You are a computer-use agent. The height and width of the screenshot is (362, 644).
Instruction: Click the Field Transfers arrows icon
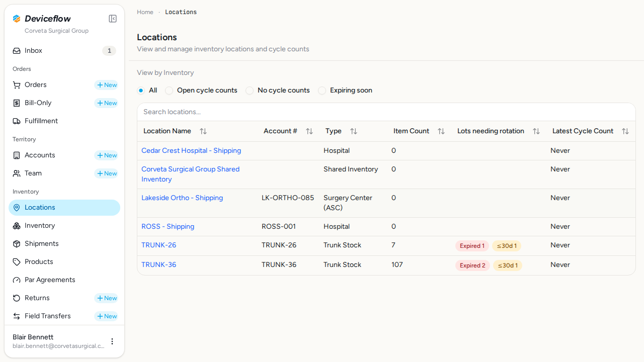pos(17,316)
